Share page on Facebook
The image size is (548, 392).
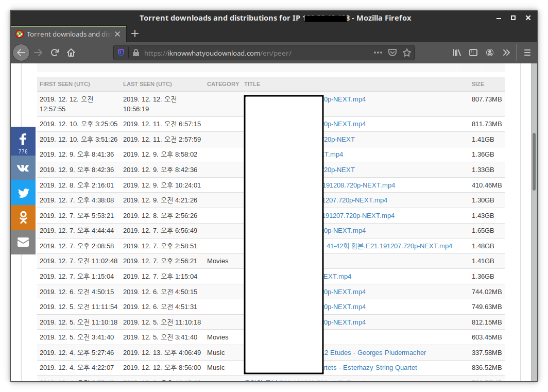point(23,141)
